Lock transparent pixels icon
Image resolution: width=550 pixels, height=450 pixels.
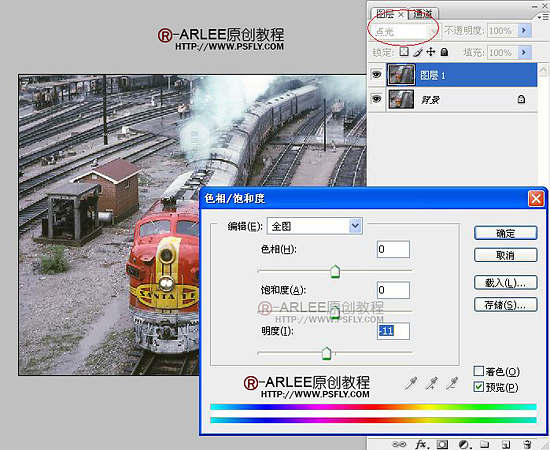pyautogui.click(x=404, y=52)
